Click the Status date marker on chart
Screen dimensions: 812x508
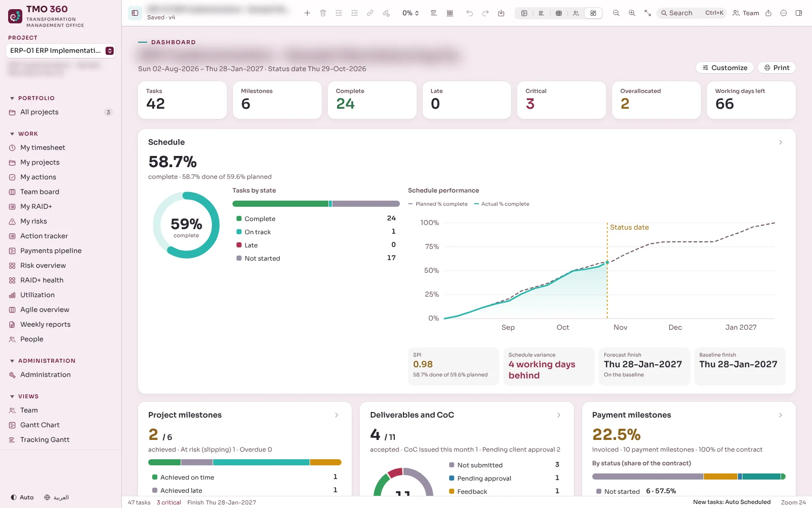607,263
